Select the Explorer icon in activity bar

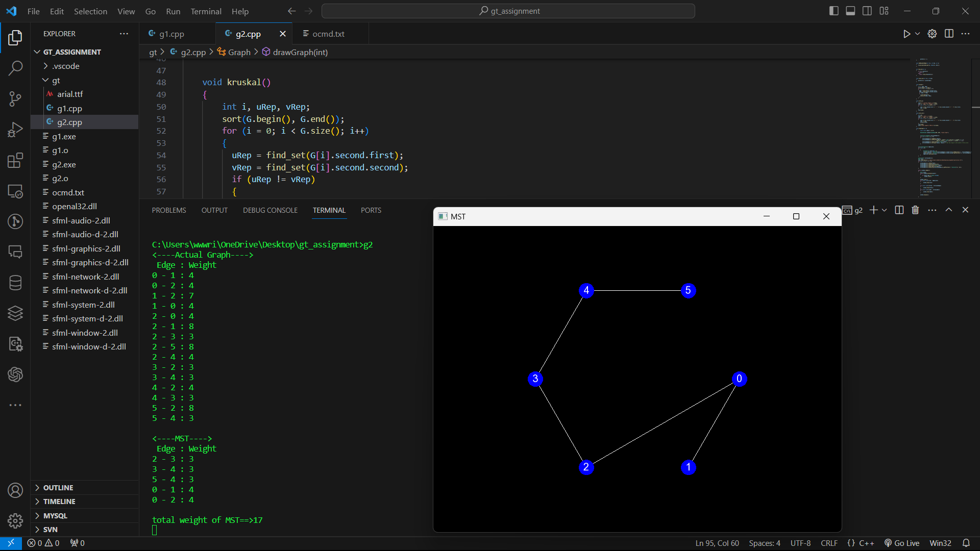(15, 38)
